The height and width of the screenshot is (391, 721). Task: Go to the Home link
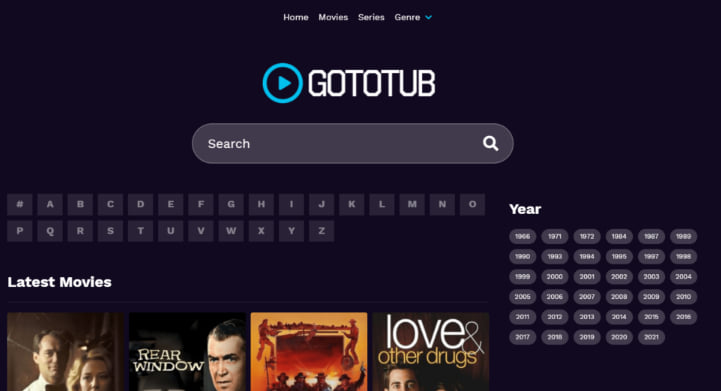click(x=296, y=17)
